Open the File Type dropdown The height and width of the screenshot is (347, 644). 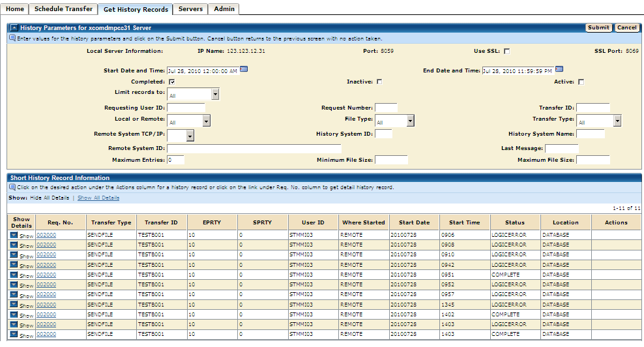point(394,121)
